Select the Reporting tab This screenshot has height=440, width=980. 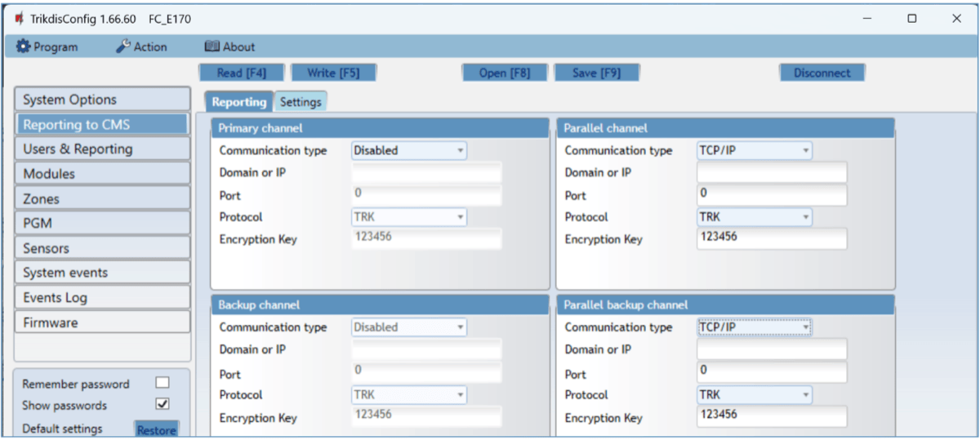click(x=238, y=102)
